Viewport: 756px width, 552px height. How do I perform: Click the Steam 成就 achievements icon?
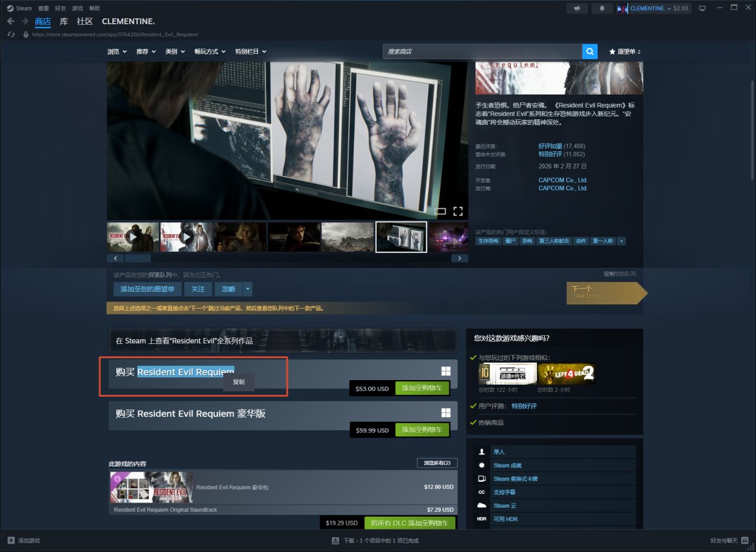point(482,465)
